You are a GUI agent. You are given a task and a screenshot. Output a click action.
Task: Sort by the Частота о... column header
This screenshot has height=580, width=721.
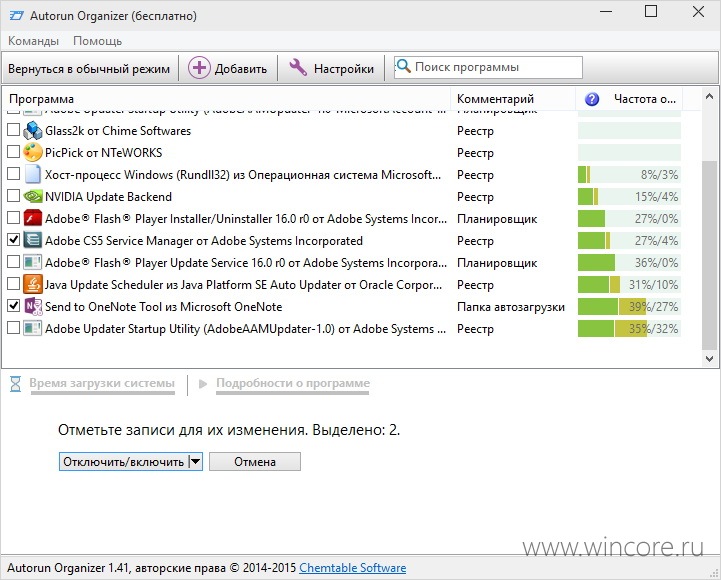tap(629, 99)
